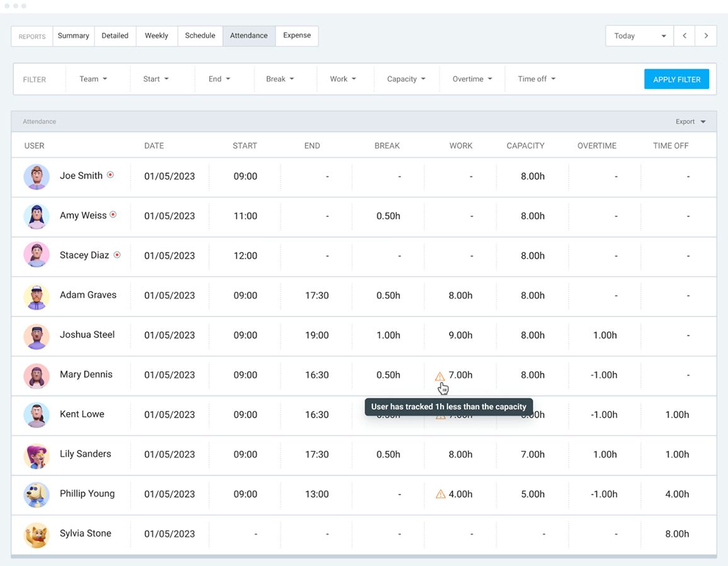Click the Overtime column header

pyautogui.click(x=596, y=146)
